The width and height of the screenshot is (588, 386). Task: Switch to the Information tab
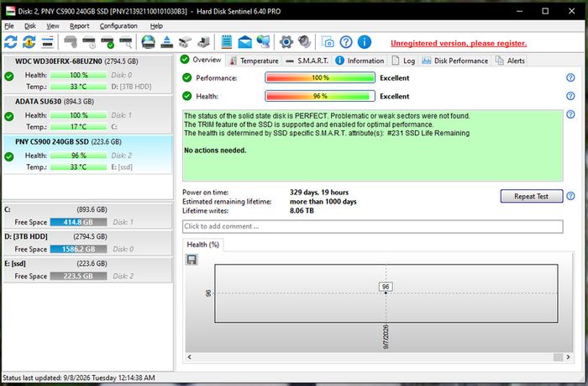click(x=360, y=61)
